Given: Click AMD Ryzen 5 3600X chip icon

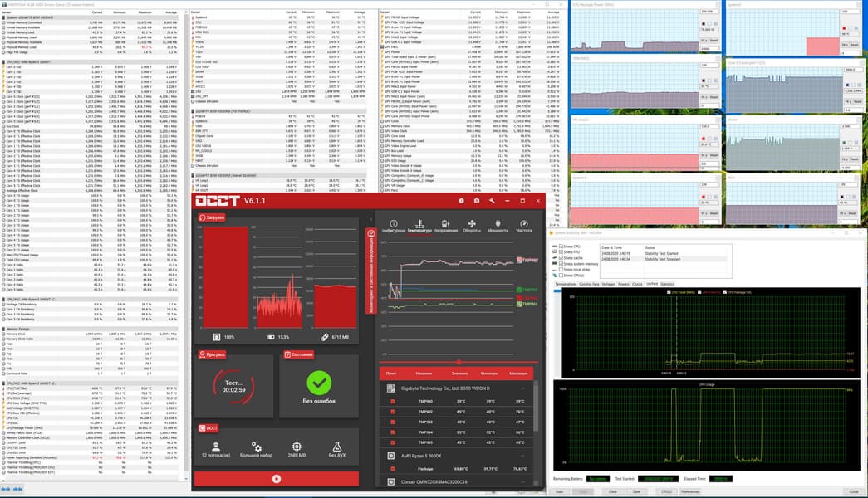Looking at the screenshot, I should tap(391, 456).
